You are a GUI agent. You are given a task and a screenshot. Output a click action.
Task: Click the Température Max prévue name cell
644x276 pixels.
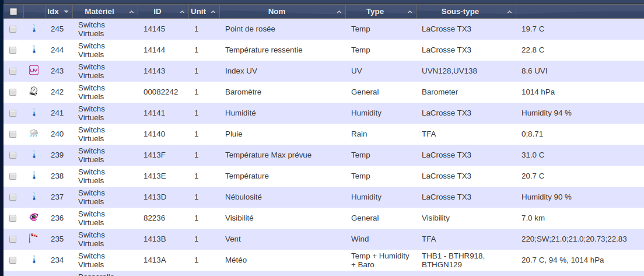click(x=268, y=155)
